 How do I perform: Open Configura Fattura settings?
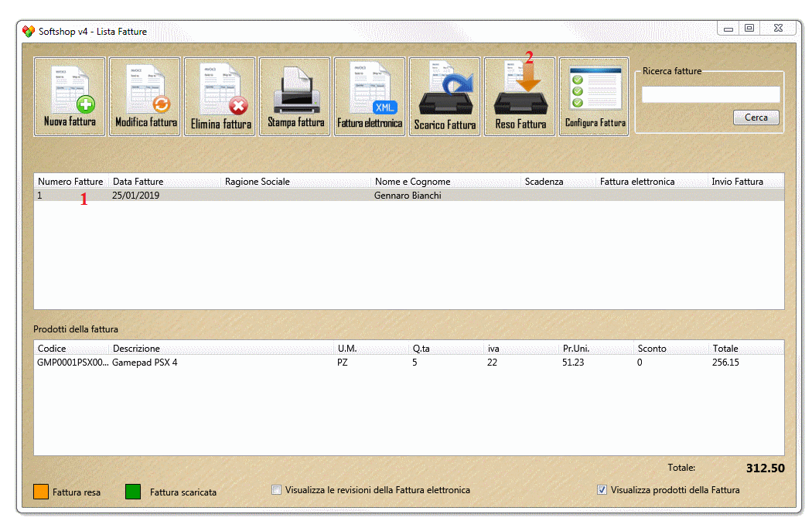coord(594,97)
